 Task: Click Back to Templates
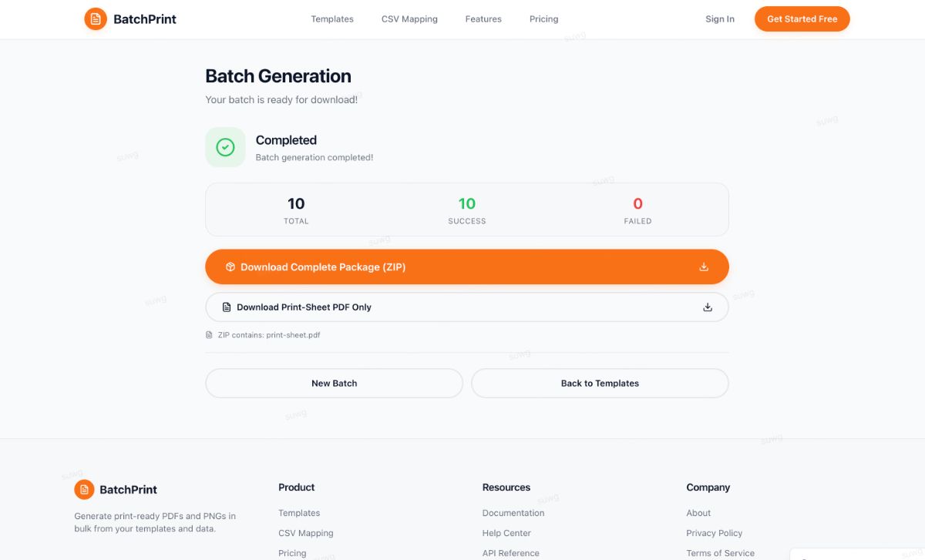(600, 383)
